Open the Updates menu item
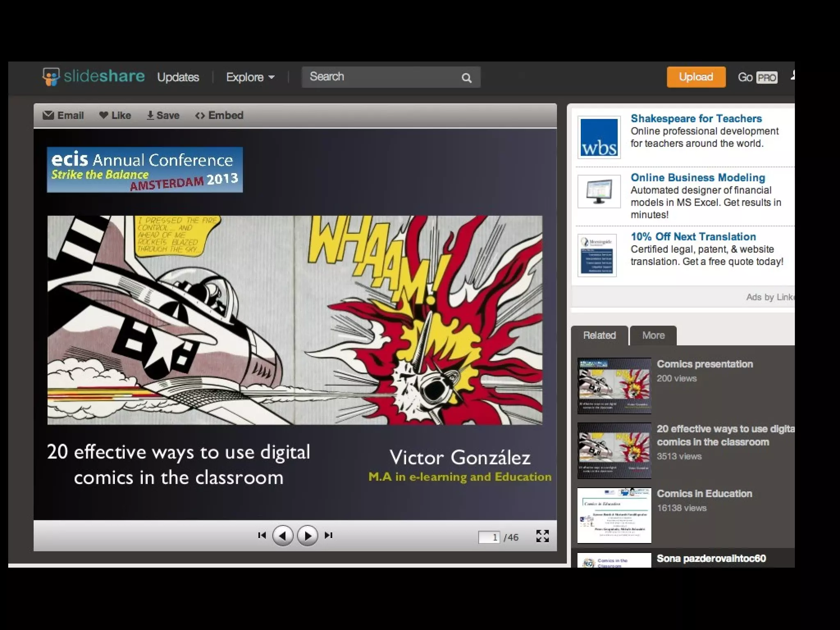Image resolution: width=840 pixels, height=630 pixels. pyautogui.click(x=178, y=77)
